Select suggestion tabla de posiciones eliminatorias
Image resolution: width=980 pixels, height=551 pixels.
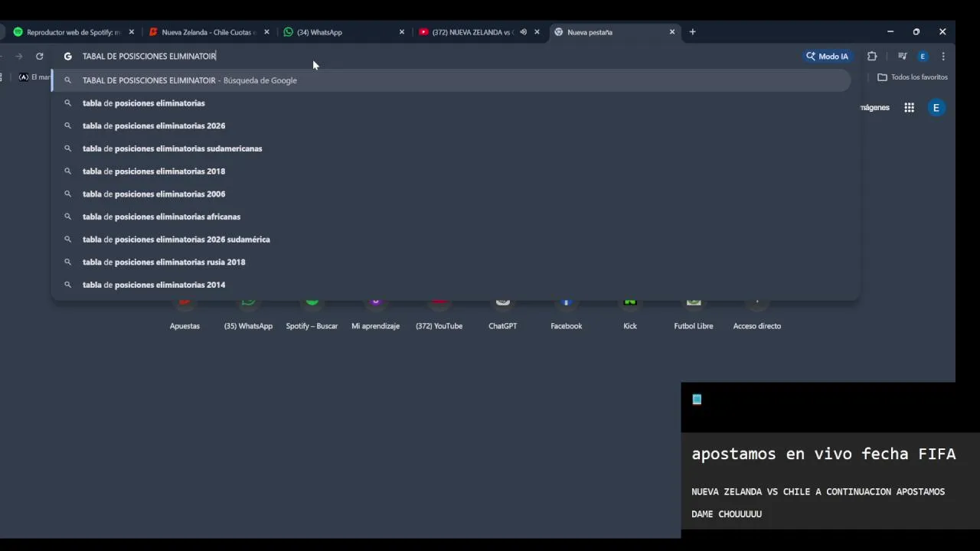pyautogui.click(x=451, y=103)
